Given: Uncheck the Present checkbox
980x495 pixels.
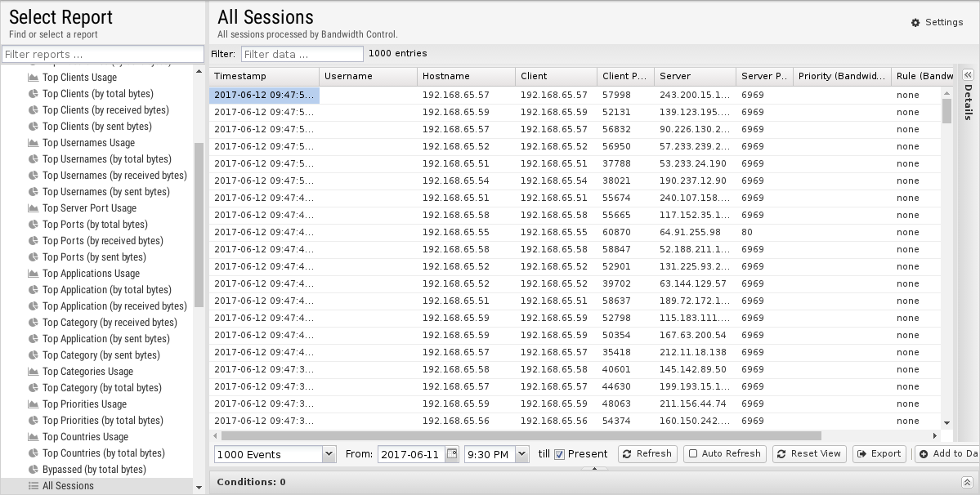Looking at the screenshot, I should pyautogui.click(x=559, y=454).
